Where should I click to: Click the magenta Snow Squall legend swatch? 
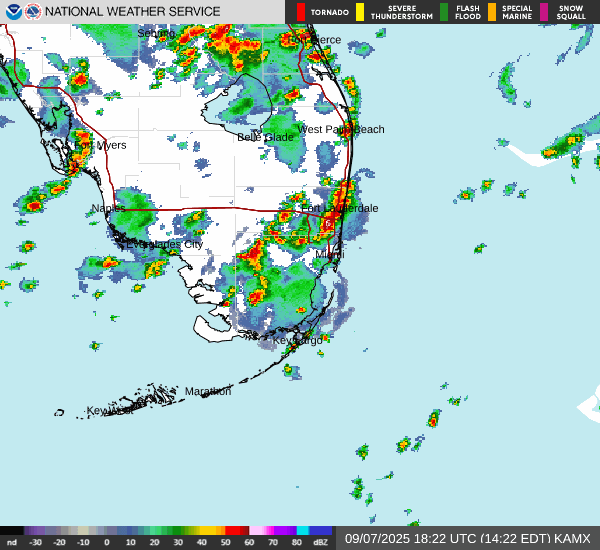point(544,12)
